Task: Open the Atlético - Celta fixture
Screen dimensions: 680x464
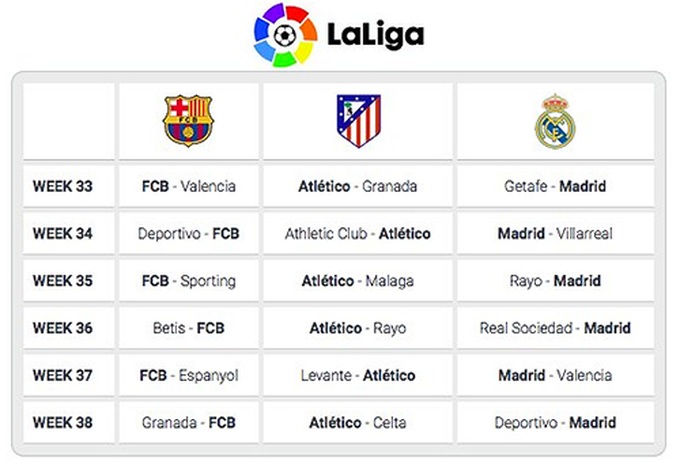Action: 358,423
